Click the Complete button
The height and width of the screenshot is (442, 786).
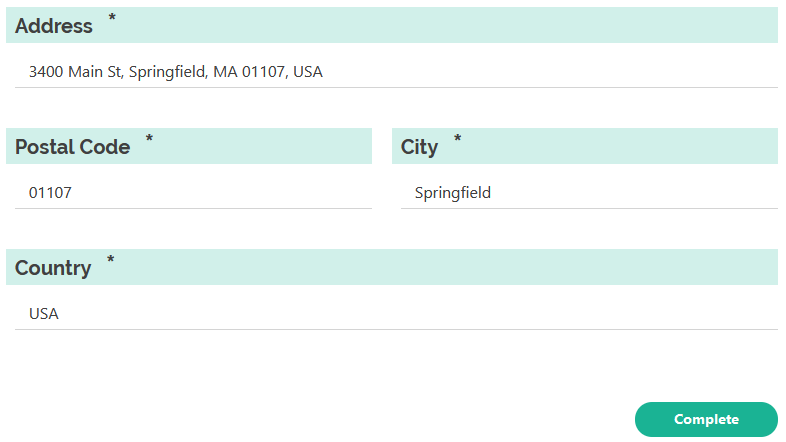coord(706,419)
